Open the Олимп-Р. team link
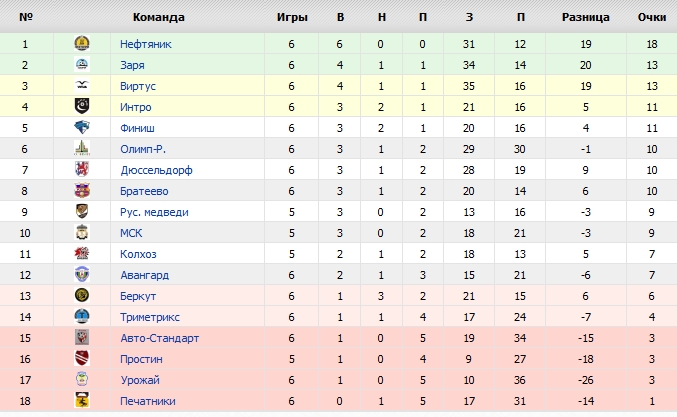The width and height of the screenshot is (677, 417). click(x=143, y=149)
